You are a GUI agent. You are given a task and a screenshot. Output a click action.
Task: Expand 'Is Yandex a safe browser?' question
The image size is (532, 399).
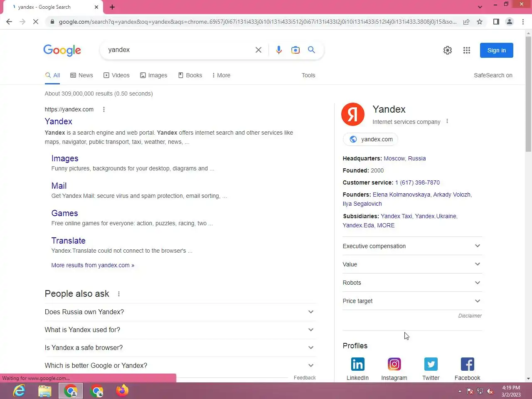tap(180, 348)
